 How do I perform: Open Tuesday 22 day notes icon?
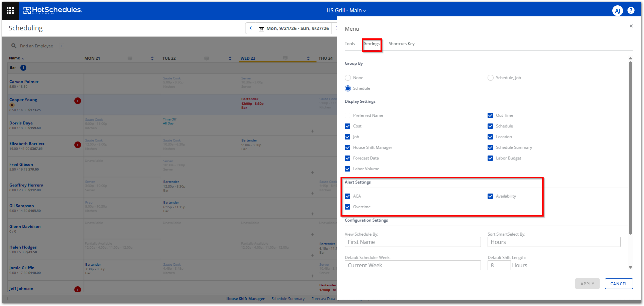point(206,58)
